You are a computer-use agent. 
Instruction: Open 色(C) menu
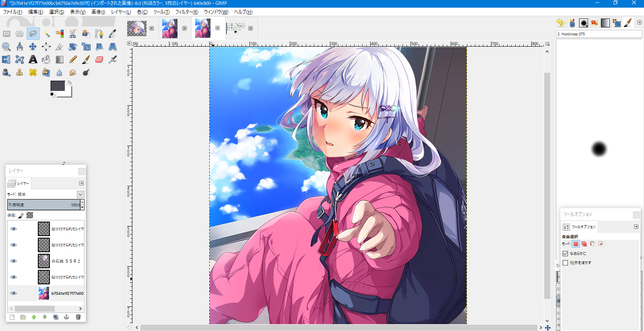click(142, 12)
